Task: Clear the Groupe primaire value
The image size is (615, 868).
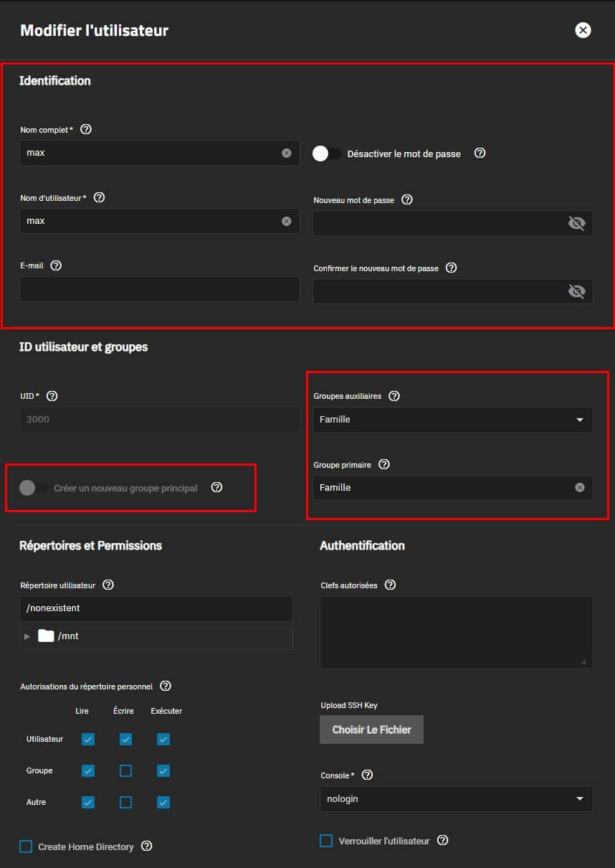Action: point(580,488)
